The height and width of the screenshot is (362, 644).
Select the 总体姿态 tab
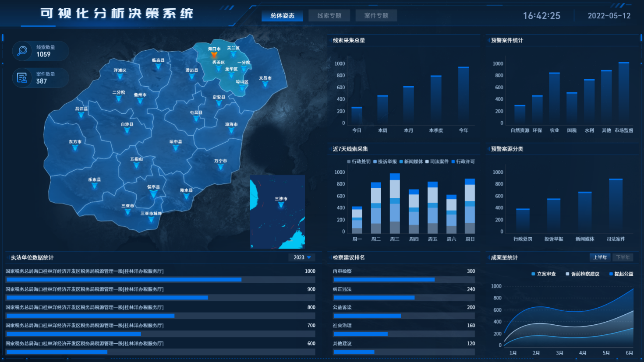point(282,16)
